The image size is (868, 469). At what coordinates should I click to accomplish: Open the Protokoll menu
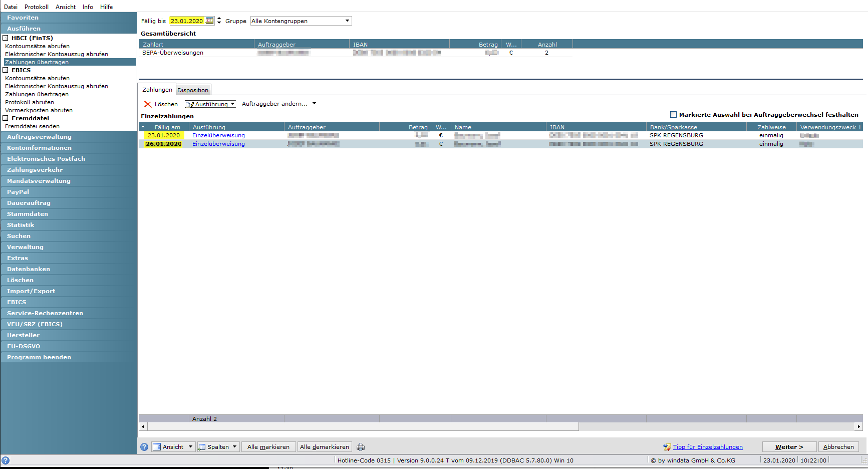tap(37, 7)
